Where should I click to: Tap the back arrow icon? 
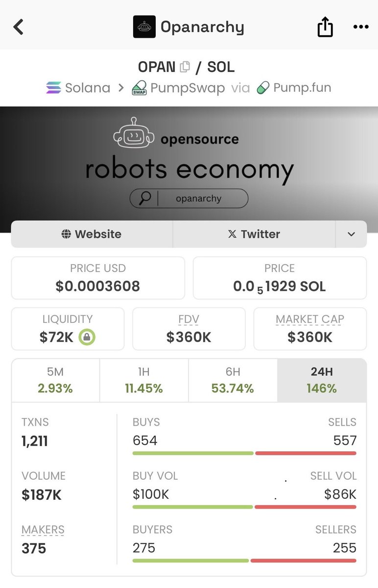pyautogui.click(x=19, y=27)
